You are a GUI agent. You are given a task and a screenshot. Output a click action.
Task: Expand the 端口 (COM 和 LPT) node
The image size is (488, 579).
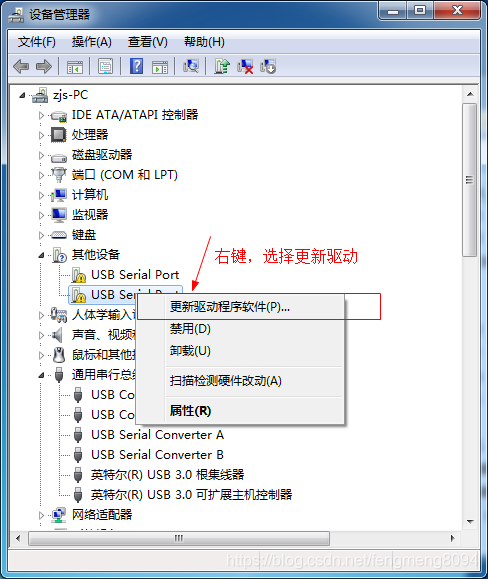pos(41,175)
